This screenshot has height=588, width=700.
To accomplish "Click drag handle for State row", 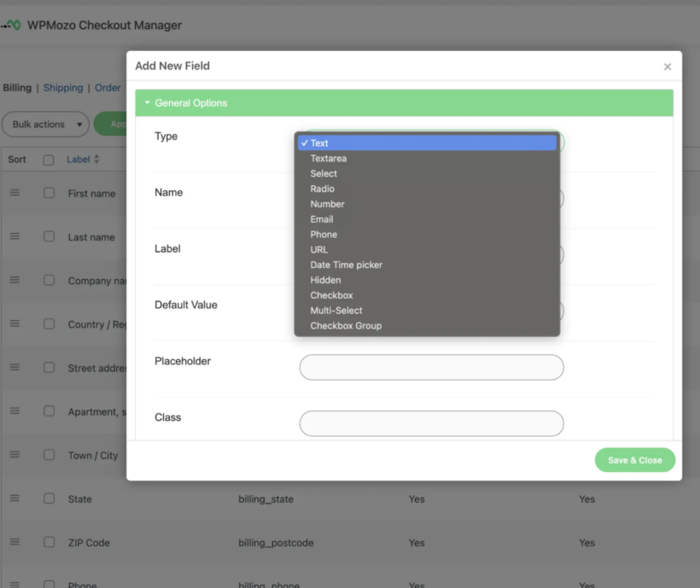I will 15,498.
